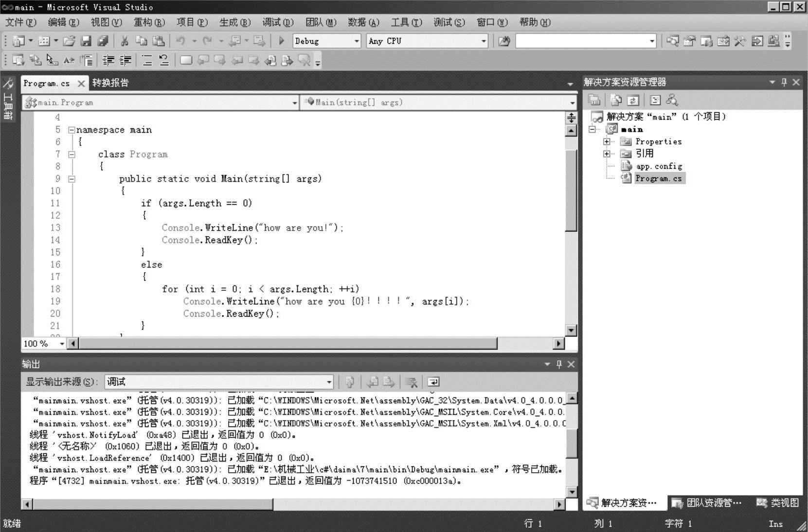The width and height of the screenshot is (808, 532).
Task: Open Properties Window toolbar icon
Action: pyautogui.click(x=689, y=41)
